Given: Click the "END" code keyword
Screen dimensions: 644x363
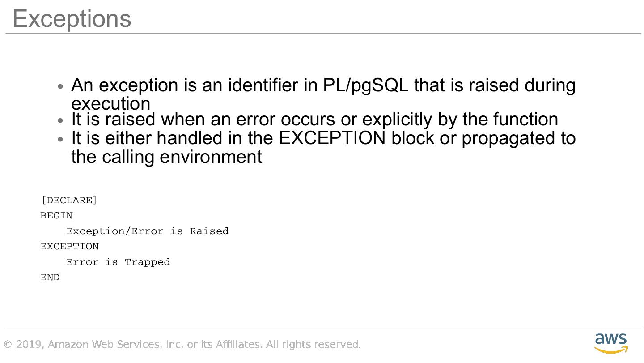Looking at the screenshot, I should click(50, 278).
